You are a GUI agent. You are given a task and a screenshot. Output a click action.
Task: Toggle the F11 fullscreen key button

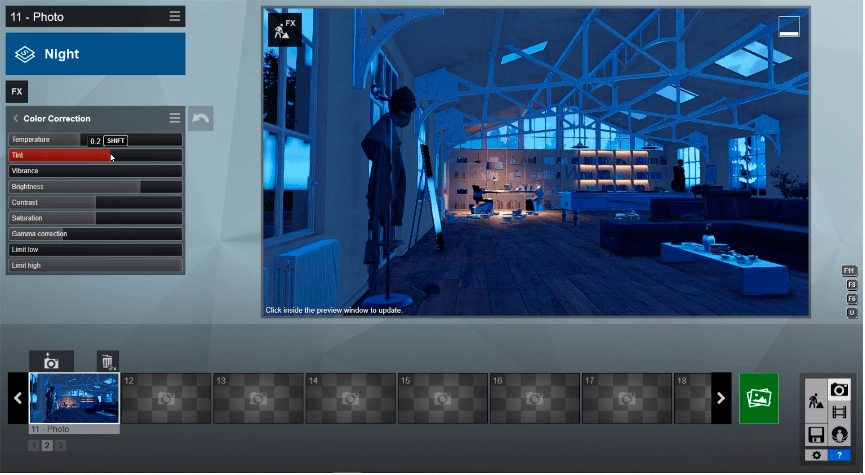point(851,271)
